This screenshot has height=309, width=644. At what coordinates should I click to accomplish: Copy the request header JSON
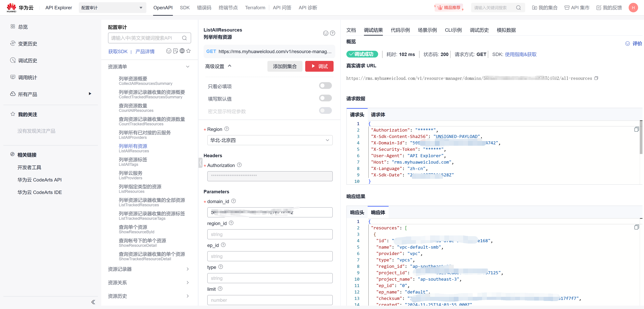[637, 129]
